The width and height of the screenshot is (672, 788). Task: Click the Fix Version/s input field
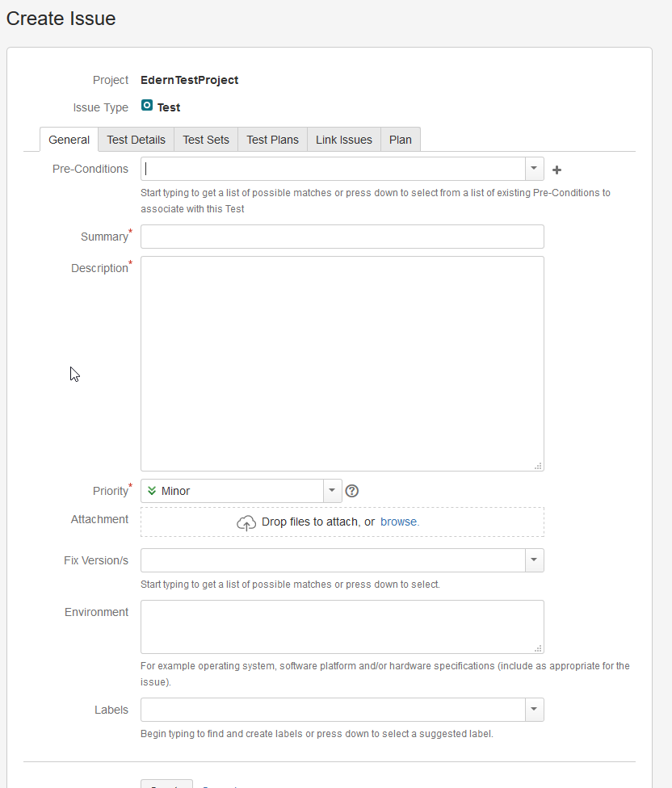pyautogui.click(x=334, y=560)
